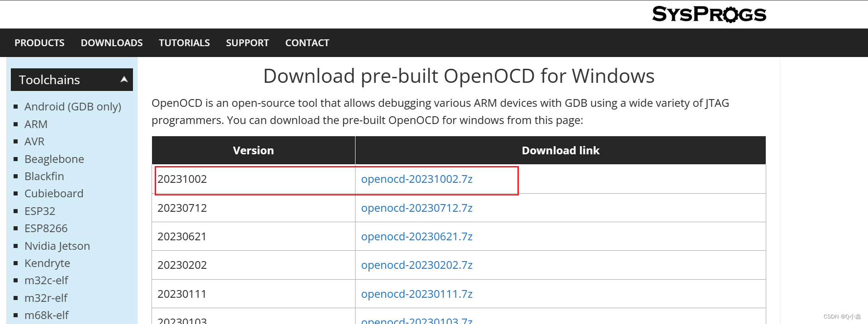
Task: Download openocd-20230712.7z
Action: pyautogui.click(x=417, y=208)
